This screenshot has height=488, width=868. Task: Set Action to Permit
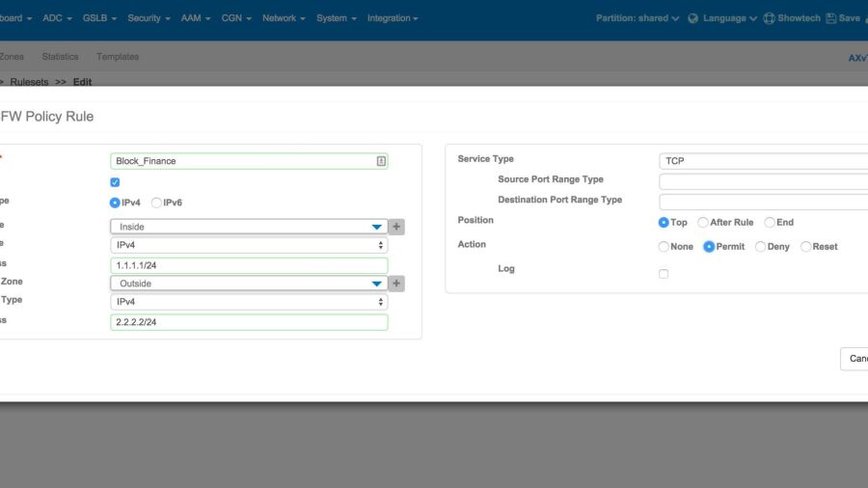709,247
